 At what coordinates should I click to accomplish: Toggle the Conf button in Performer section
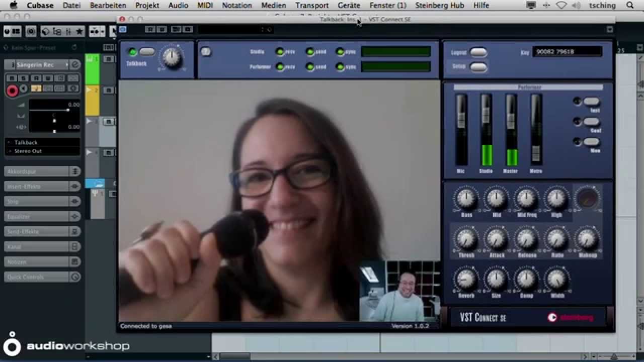coord(592,122)
